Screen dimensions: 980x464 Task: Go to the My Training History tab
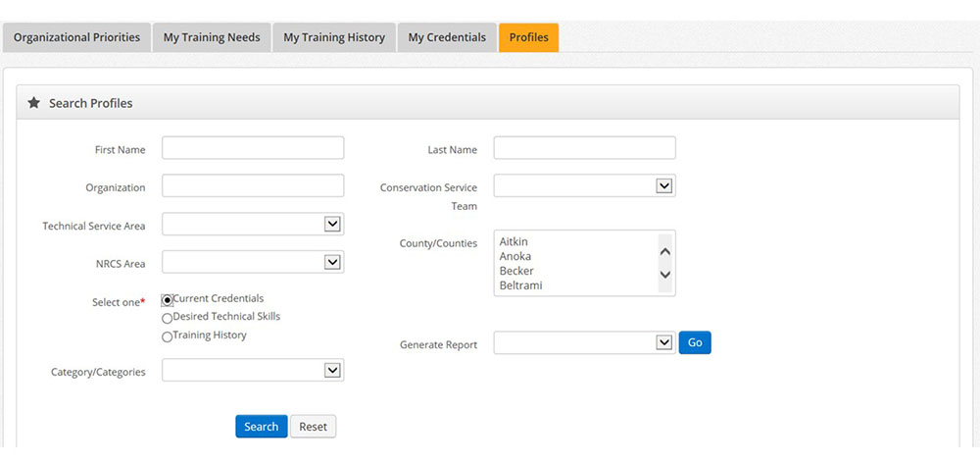(x=334, y=37)
